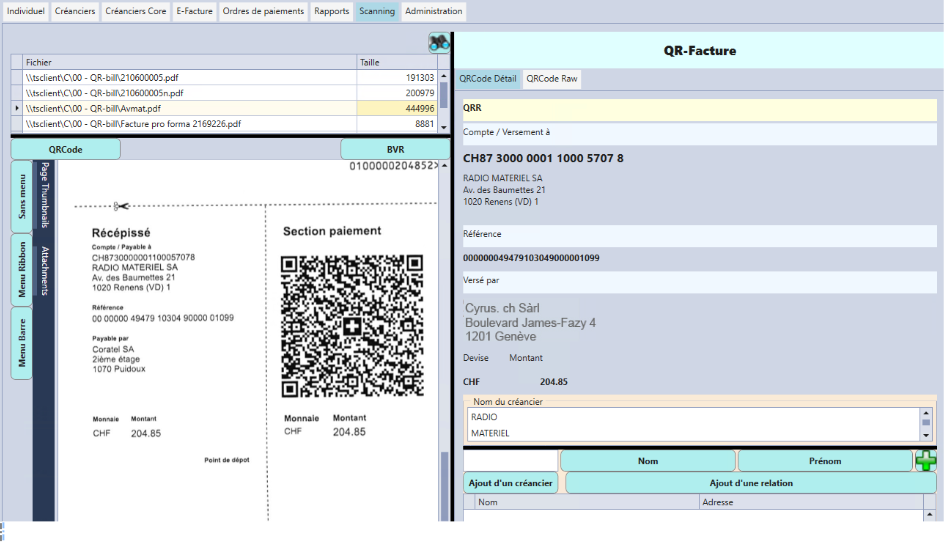Click PDF viewer vertical scrollbar thumb

pyautogui.click(x=445, y=485)
